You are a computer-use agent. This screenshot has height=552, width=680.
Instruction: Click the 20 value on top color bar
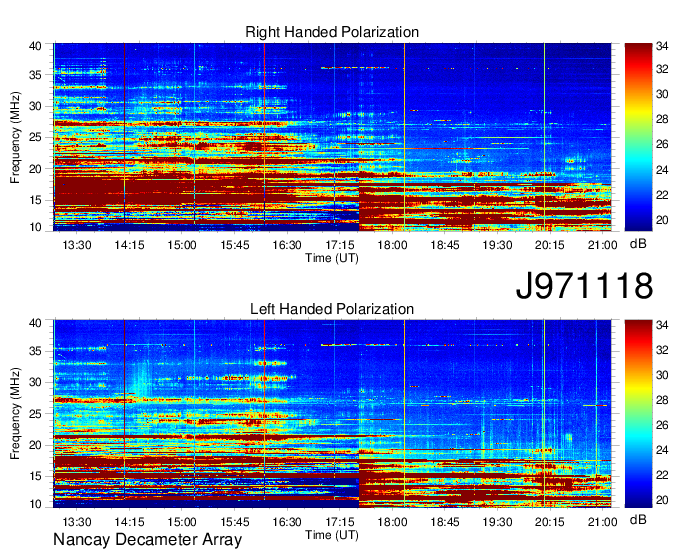[662, 220]
